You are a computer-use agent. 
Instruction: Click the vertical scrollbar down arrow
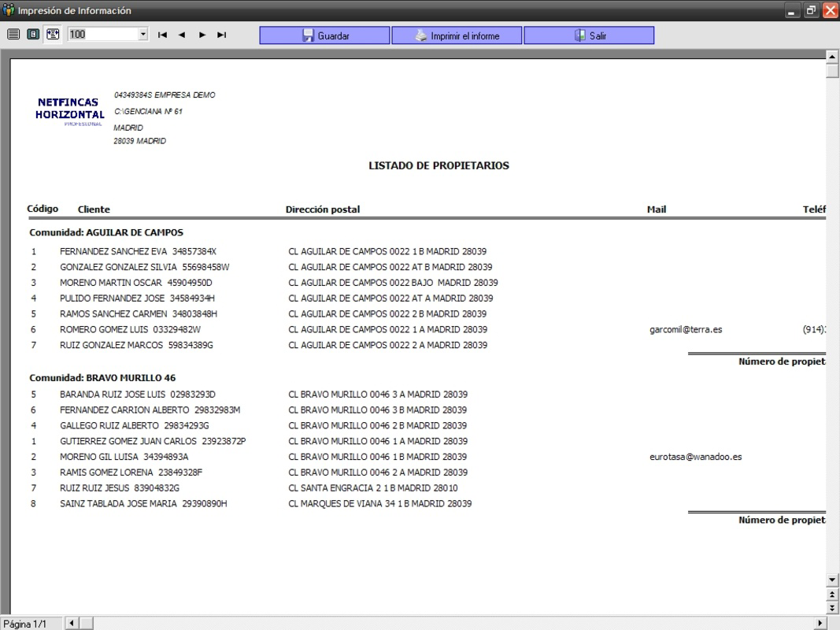(x=832, y=580)
